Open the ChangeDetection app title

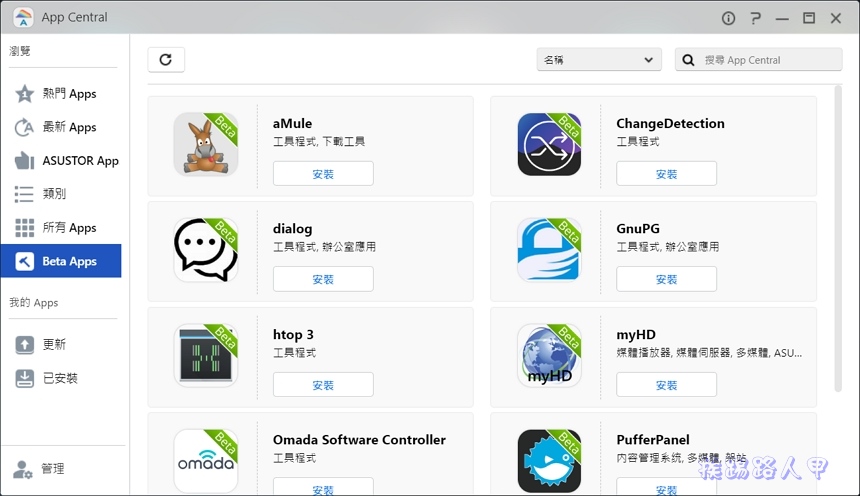click(670, 123)
